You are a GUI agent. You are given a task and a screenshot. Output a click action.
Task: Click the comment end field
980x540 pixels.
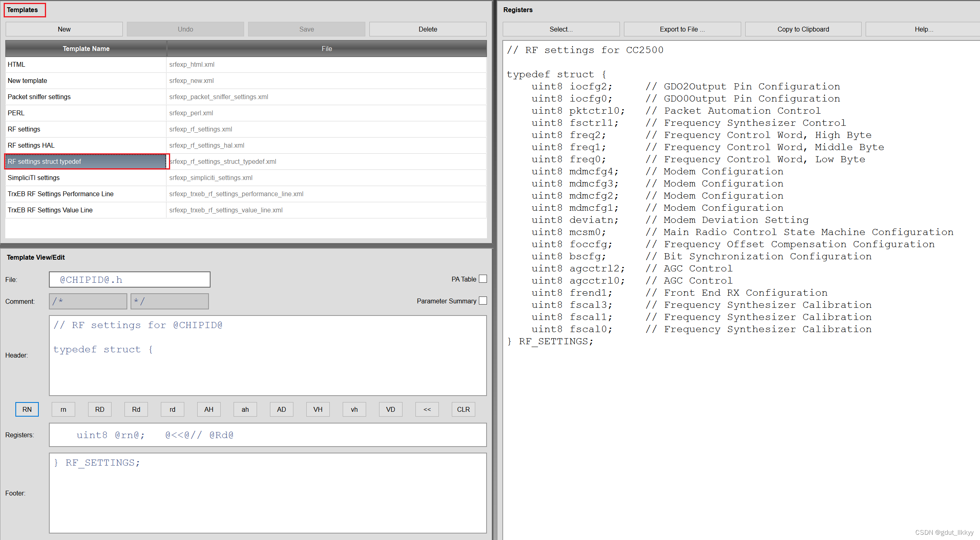(169, 301)
